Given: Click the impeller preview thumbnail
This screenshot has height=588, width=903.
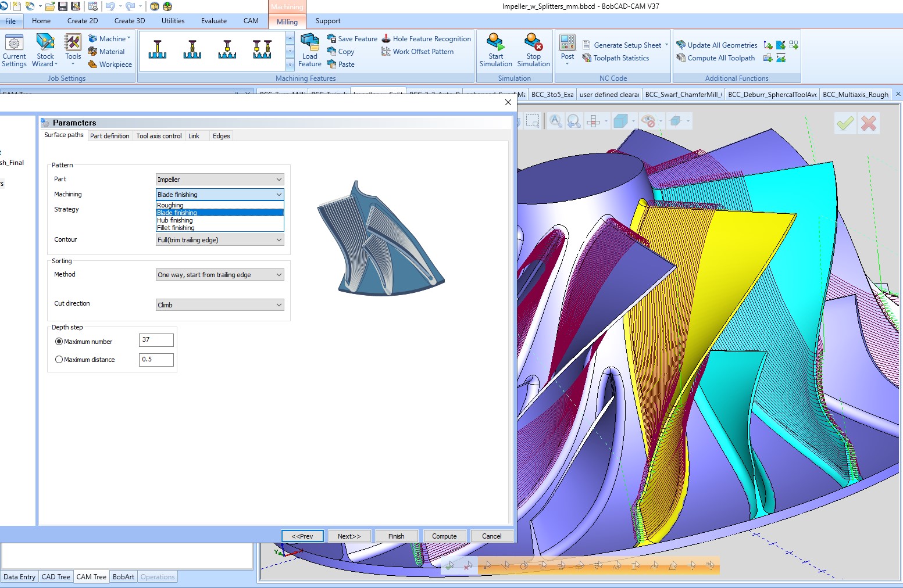Looking at the screenshot, I should (381, 238).
